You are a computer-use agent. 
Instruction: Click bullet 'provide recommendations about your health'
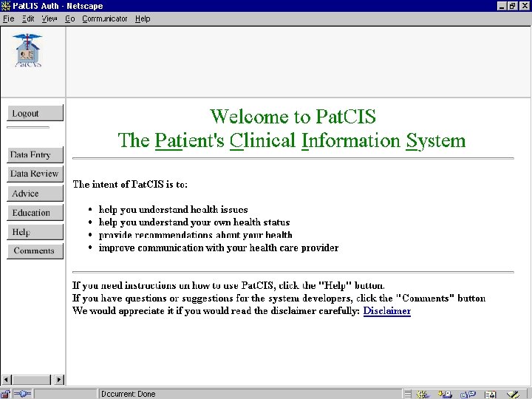[195, 235]
